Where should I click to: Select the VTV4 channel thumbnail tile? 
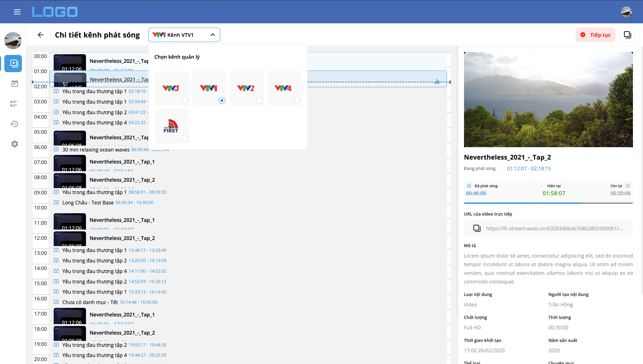click(284, 88)
